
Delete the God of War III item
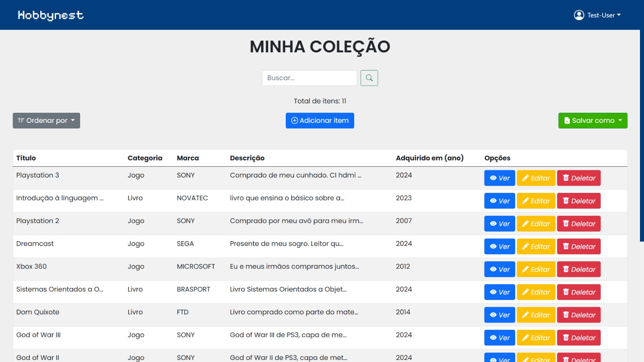pos(579,338)
